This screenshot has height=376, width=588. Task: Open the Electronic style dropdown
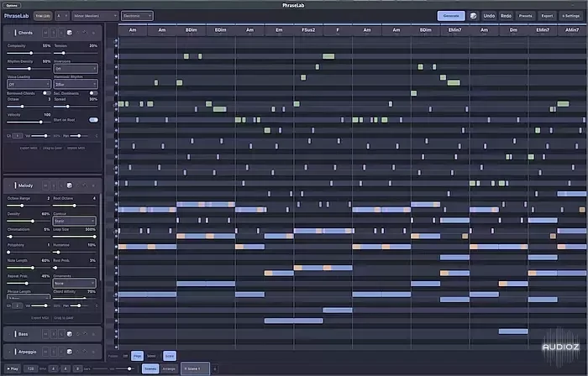[137, 16]
